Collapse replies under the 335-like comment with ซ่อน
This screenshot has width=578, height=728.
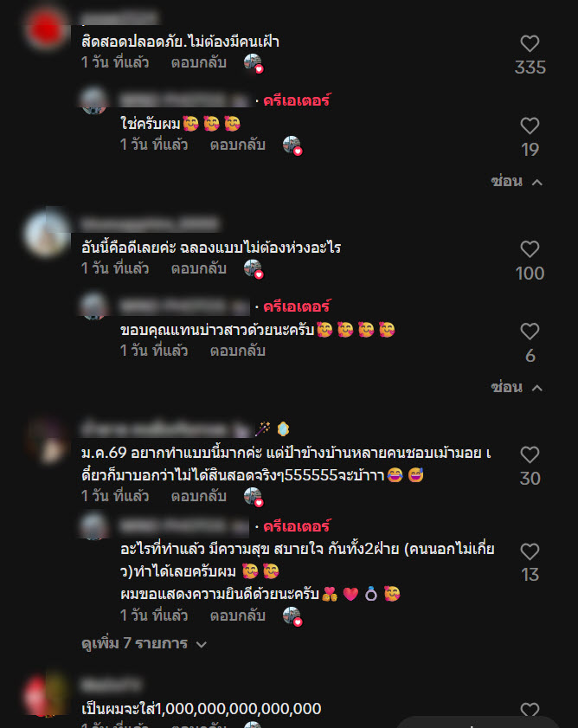point(517,182)
